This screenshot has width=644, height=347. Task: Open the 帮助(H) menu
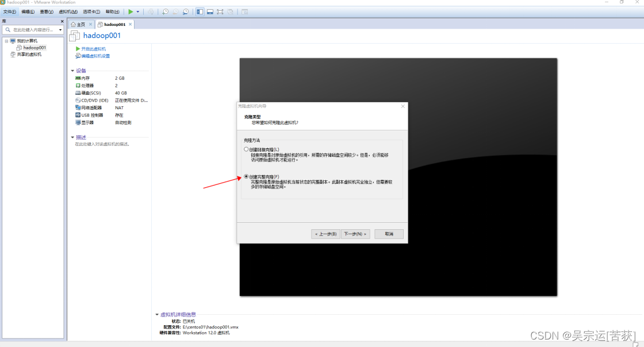point(113,12)
